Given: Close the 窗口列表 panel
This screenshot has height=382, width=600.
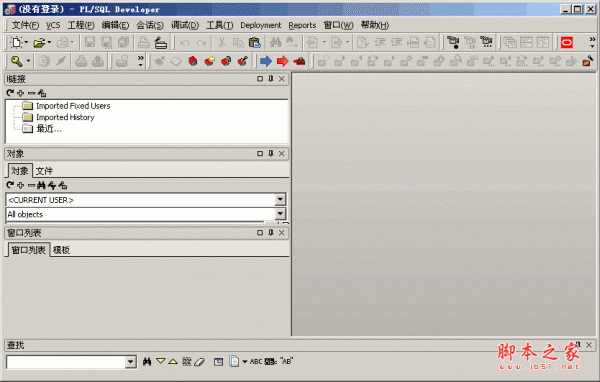Looking at the screenshot, I should pos(282,233).
